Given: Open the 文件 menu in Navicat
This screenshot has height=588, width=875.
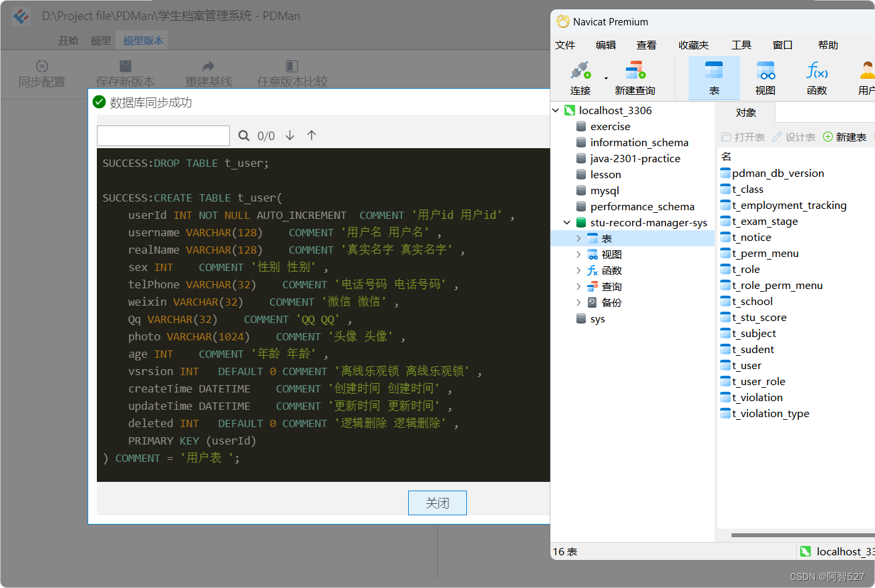Looking at the screenshot, I should pyautogui.click(x=565, y=45).
